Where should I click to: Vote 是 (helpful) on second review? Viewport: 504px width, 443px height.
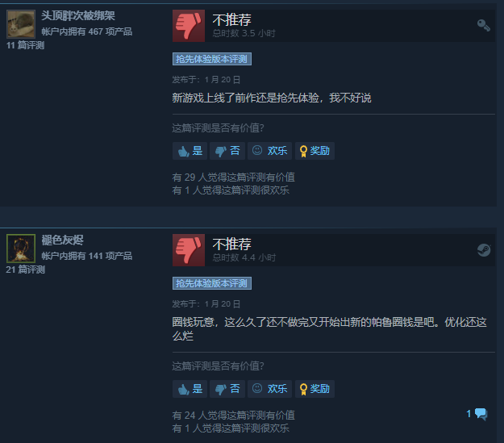pyautogui.click(x=190, y=389)
